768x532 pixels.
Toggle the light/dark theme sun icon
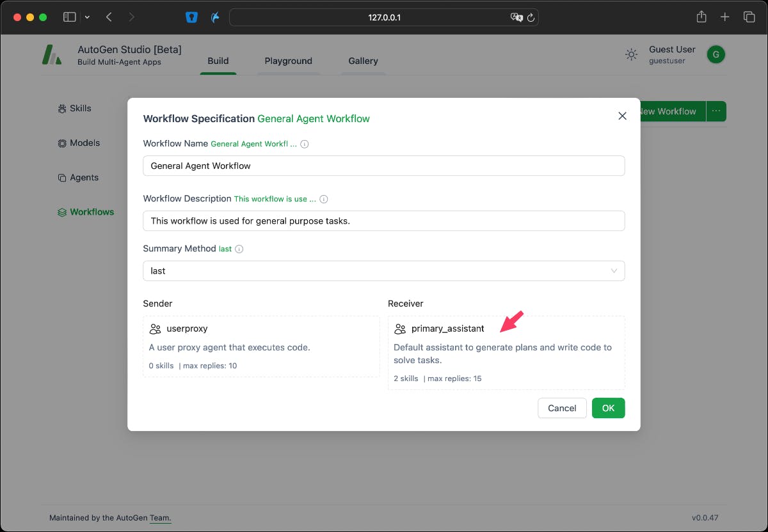[632, 55]
